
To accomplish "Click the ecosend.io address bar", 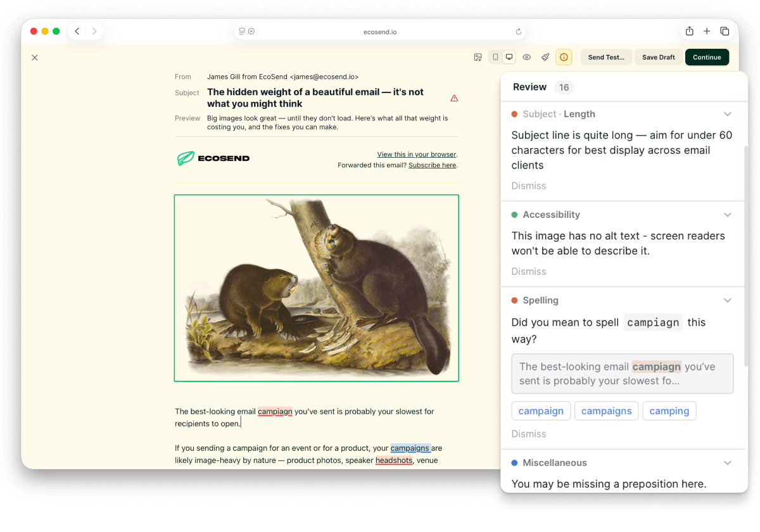I will pos(380,32).
